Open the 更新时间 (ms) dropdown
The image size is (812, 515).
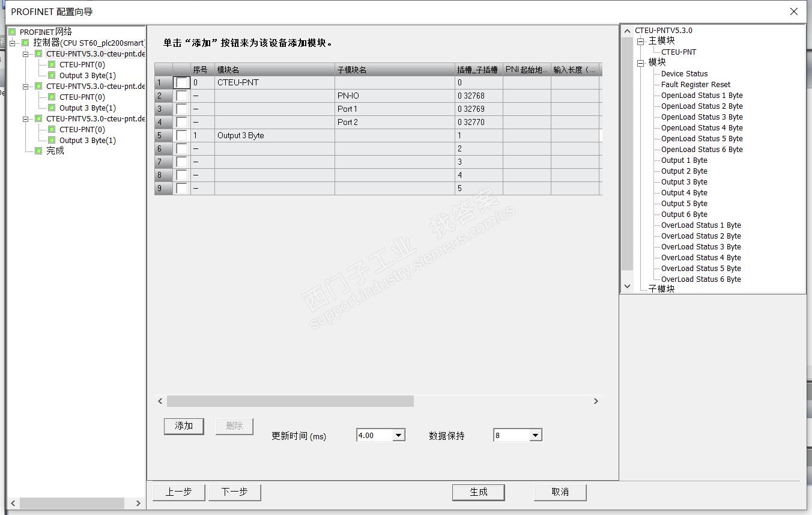[x=399, y=435]
